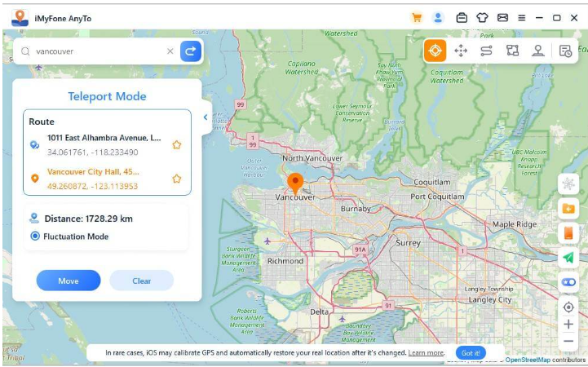Click the Clear button
The image size is (588, 367).
[141, 281]
